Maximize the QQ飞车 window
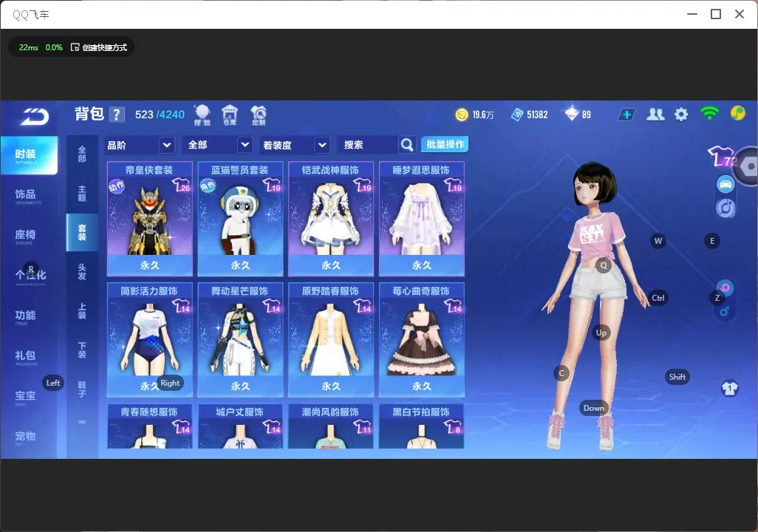 (716, 14)
